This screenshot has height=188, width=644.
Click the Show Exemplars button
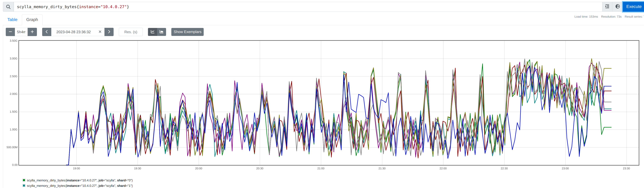187,32
